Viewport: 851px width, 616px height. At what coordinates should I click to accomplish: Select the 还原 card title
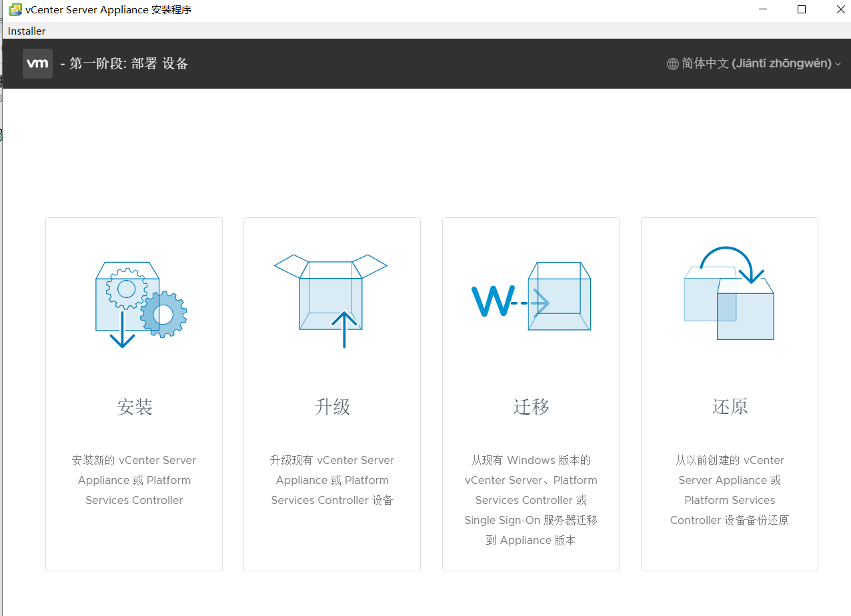pos(730,407)
